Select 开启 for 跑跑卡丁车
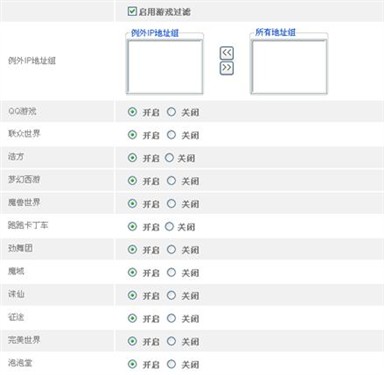Image resolution: width=384 pixels, height=375 pixels. tap(132, 226)
